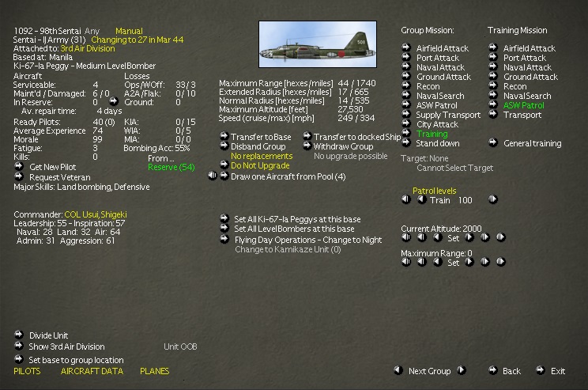Viewport: 588px width, 390px height.
Task: Open the AIRCRAFT DATA tab
Action: (x=92, y=371)
